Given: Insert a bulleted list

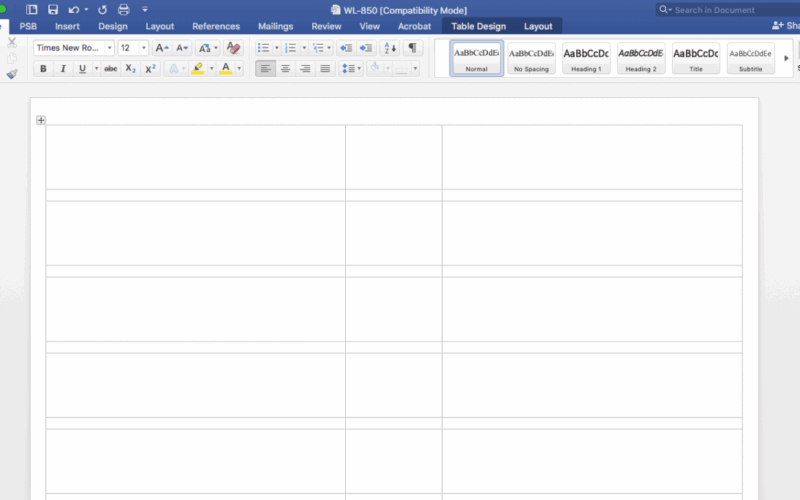Looking at the screenshot, I should pos(264,48).
